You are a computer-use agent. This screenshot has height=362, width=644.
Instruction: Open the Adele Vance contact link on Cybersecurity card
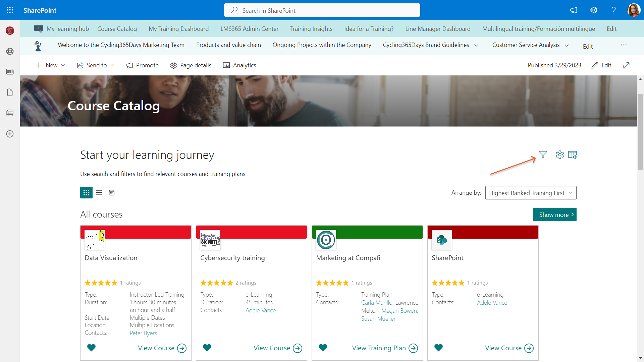[260, 310]
